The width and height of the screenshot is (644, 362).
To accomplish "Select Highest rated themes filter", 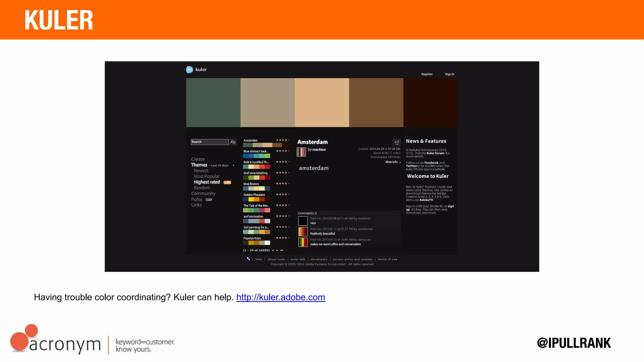I will [x=207, y=182].
